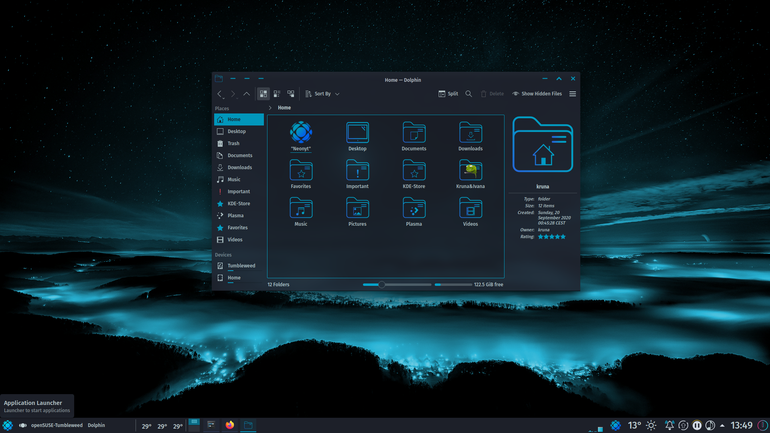Viewport: 770px width, 433px height.
Task: Click the power button in the panel
Action: pos(763,426)
